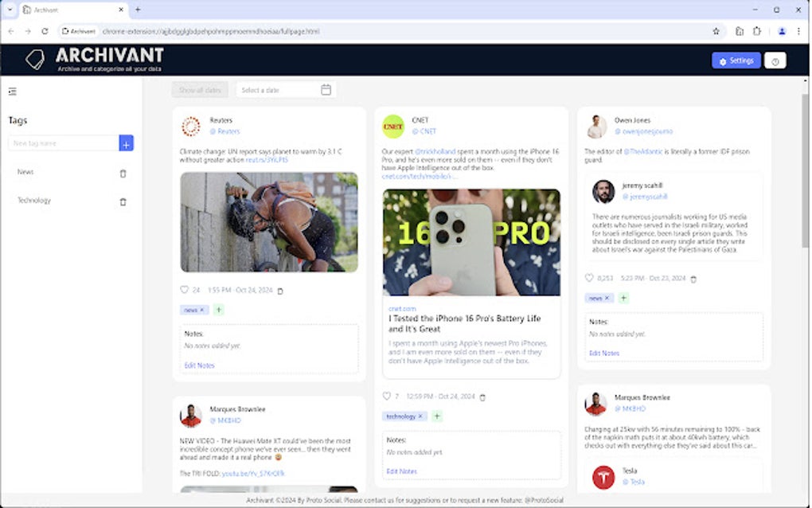Screen dimensions: 812x508
Task: Open the @Tesla handle link
Action: pyautogui.click(x=634, y=482)
